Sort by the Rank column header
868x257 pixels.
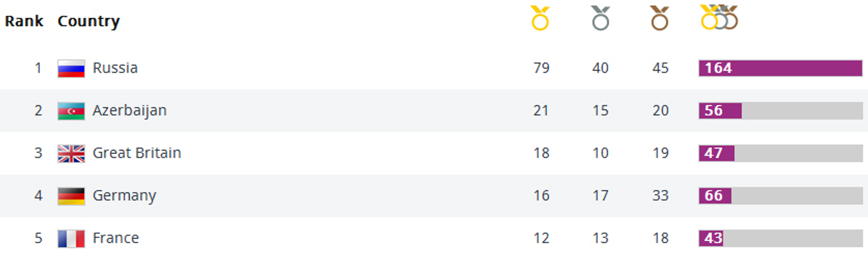24,21
